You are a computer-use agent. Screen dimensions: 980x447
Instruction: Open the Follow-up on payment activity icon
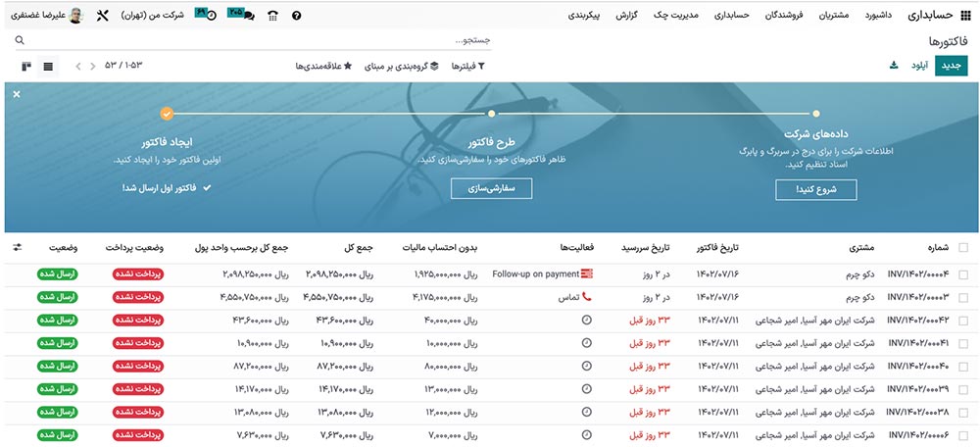(586, 273)
